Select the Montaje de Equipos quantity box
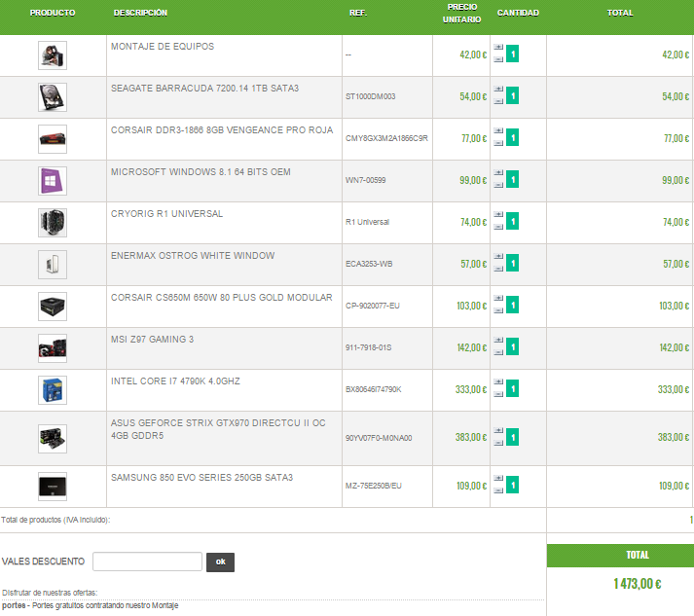The height and width of the screenshot is (616, 694). 513,54
